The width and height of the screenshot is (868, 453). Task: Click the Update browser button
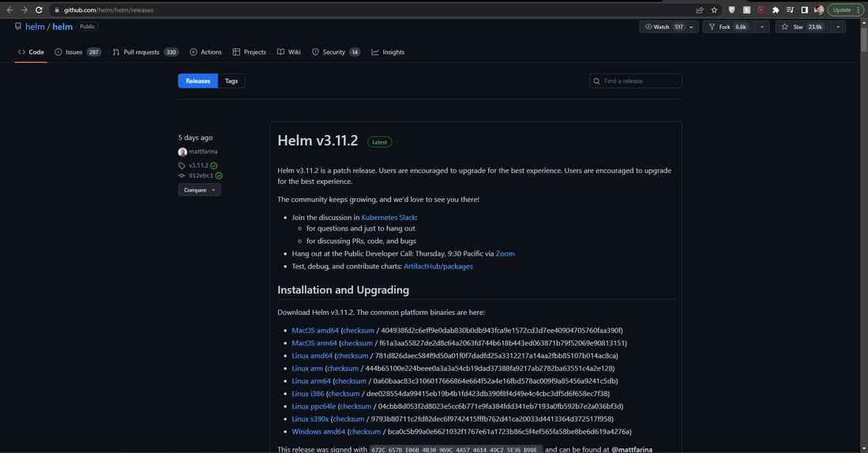pyautogui.click(x=841, y=10)
